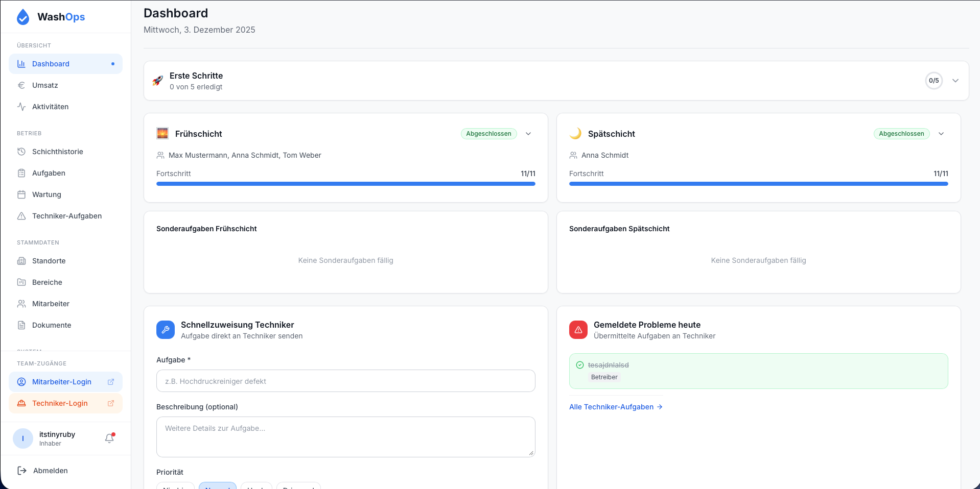
Task: Expand the Frühschicht card chevron
Action: coord(528,134)
